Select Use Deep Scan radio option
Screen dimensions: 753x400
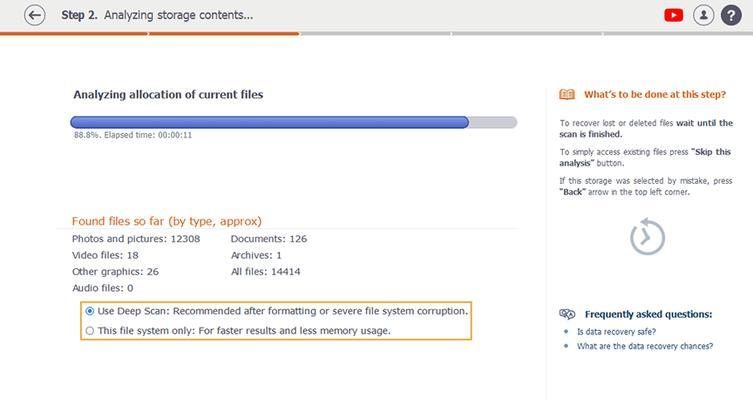(x=90, y=311)
